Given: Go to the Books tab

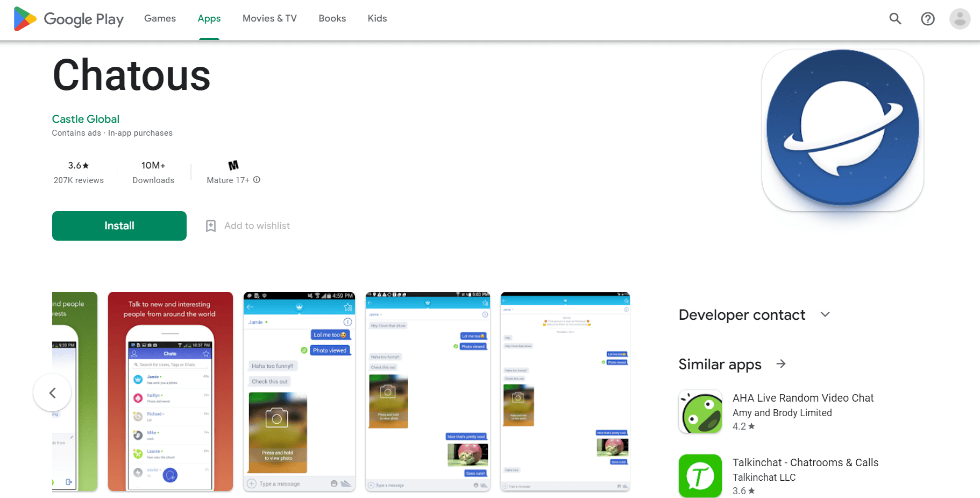Looking at the screenshot, I should (x=332, y=18).
